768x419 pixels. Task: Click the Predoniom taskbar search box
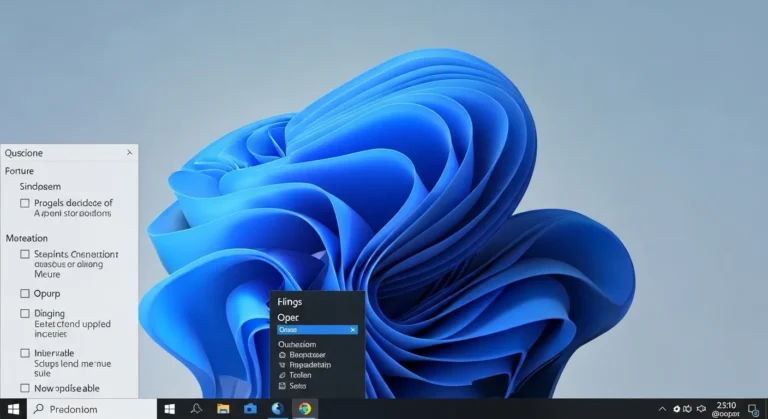tap(92, 409)
